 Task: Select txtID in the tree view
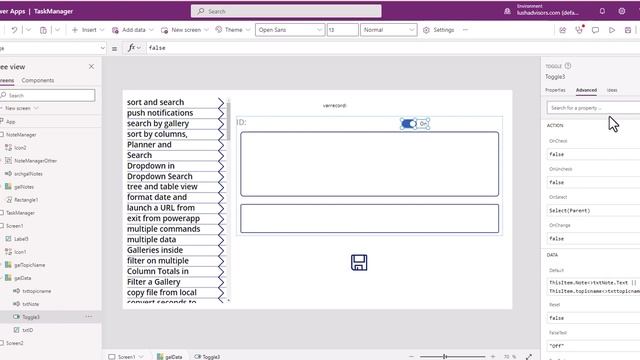click(x=27, y=330)
